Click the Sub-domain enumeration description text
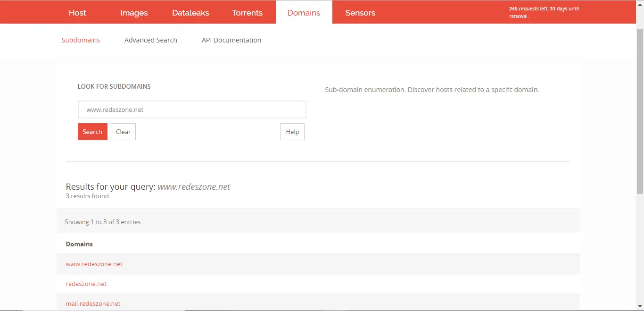This screenshot has height=311, width=644. 432,90
